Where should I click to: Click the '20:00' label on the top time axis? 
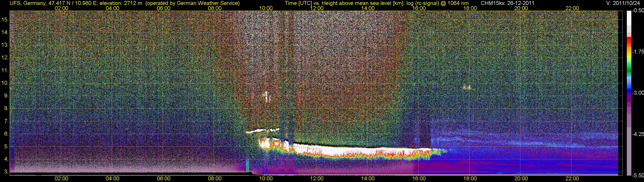pos(521,8)
